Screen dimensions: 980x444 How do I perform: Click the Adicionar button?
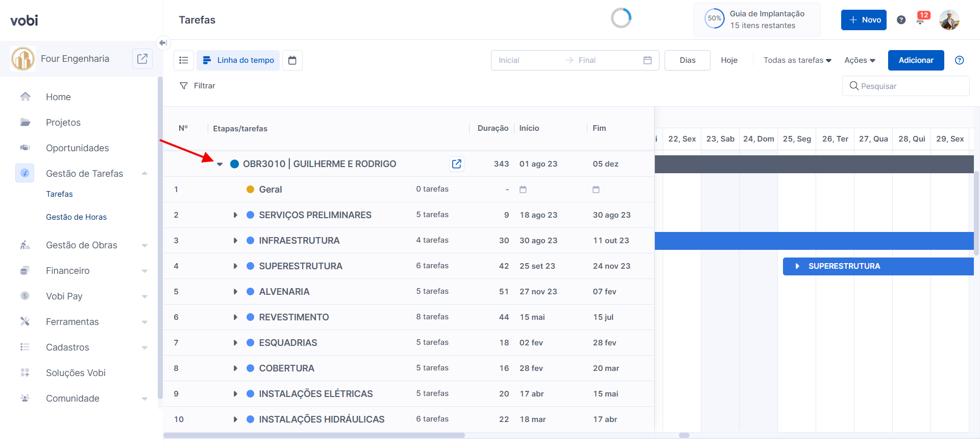916,60
